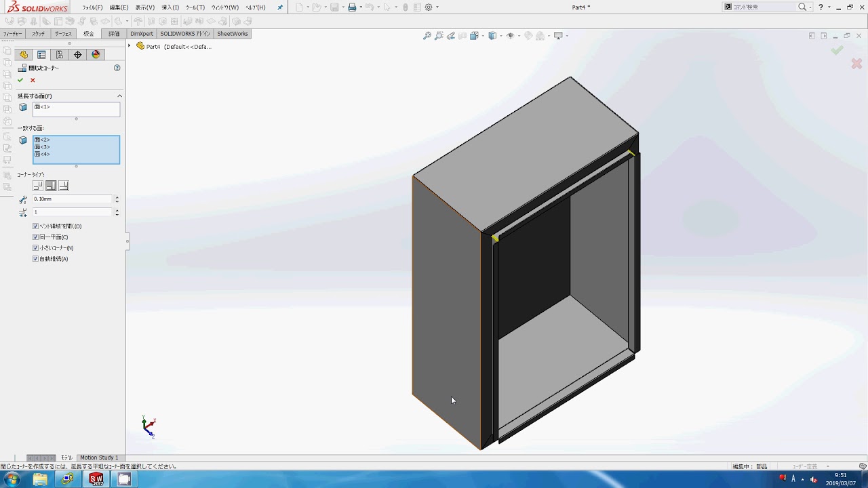Click the faces-to-extend box containing 面<1>
Screen dimensions: 868x488
(76, 109)
